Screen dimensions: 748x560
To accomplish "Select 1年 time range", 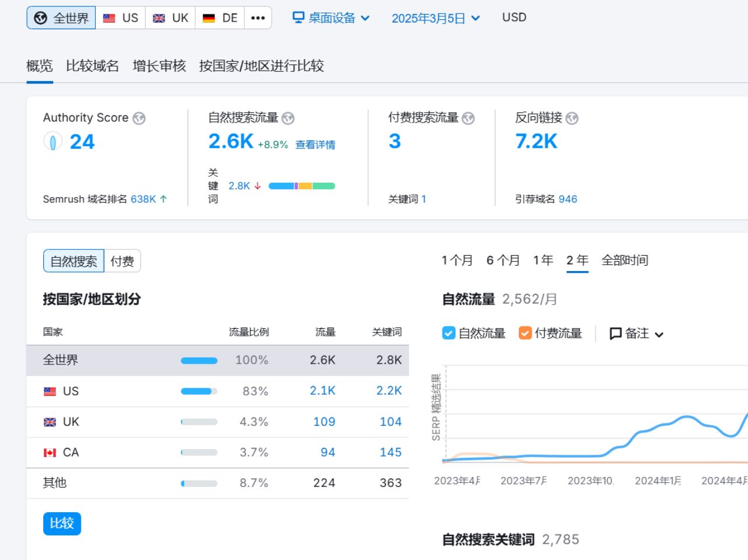I will [x=543, y=260].
